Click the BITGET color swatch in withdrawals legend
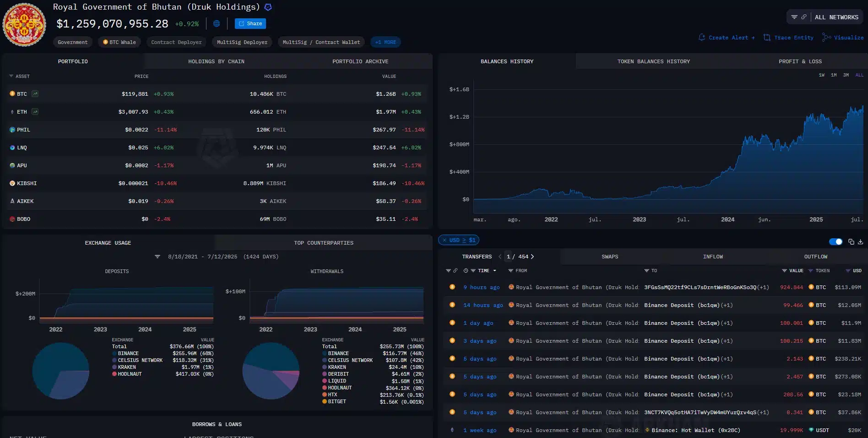 pos(325,402)
